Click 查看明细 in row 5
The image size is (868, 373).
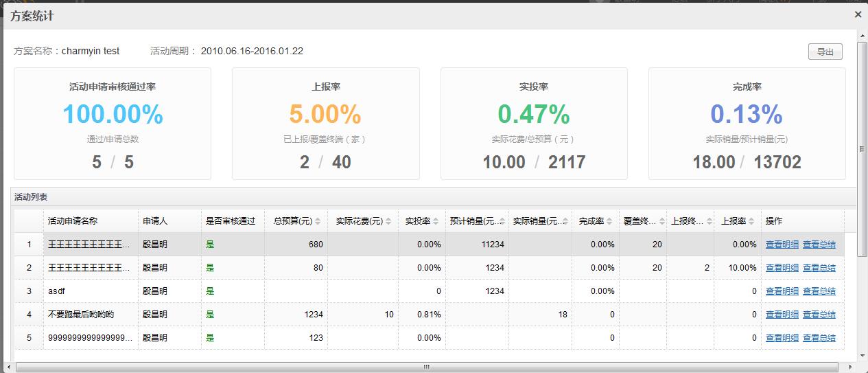tap(782, 338)
